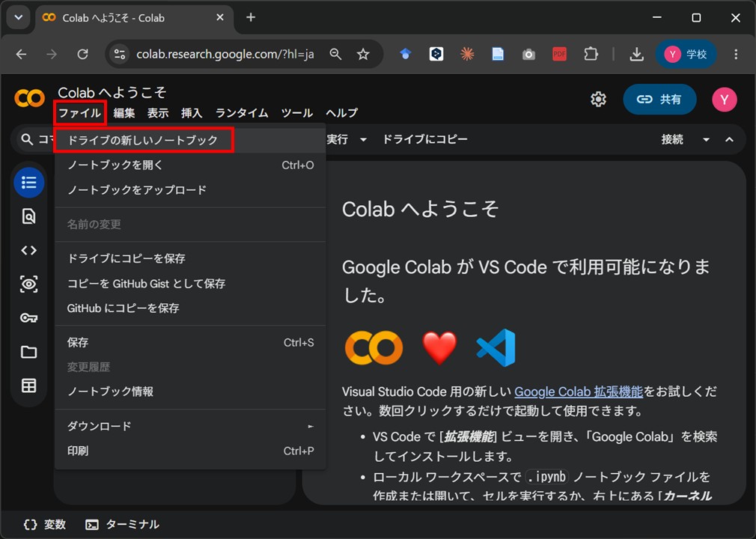Click the camera extension icon

(528, 55)
